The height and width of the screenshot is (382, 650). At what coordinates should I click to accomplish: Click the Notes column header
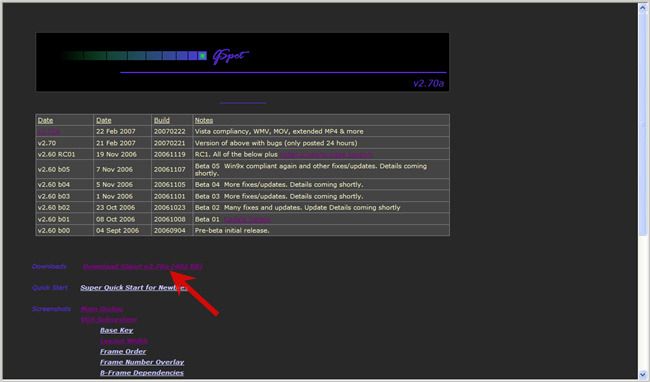pos(204,120)
